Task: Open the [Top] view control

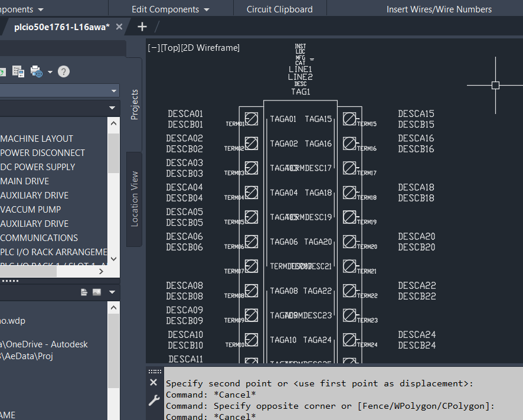Action: [169, 47]
